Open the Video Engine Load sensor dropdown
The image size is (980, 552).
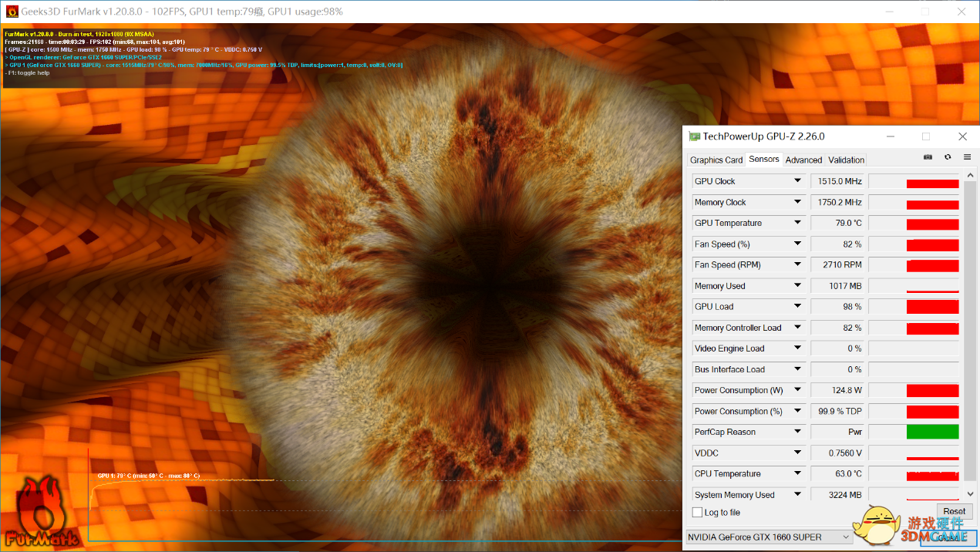pos(798,348)
